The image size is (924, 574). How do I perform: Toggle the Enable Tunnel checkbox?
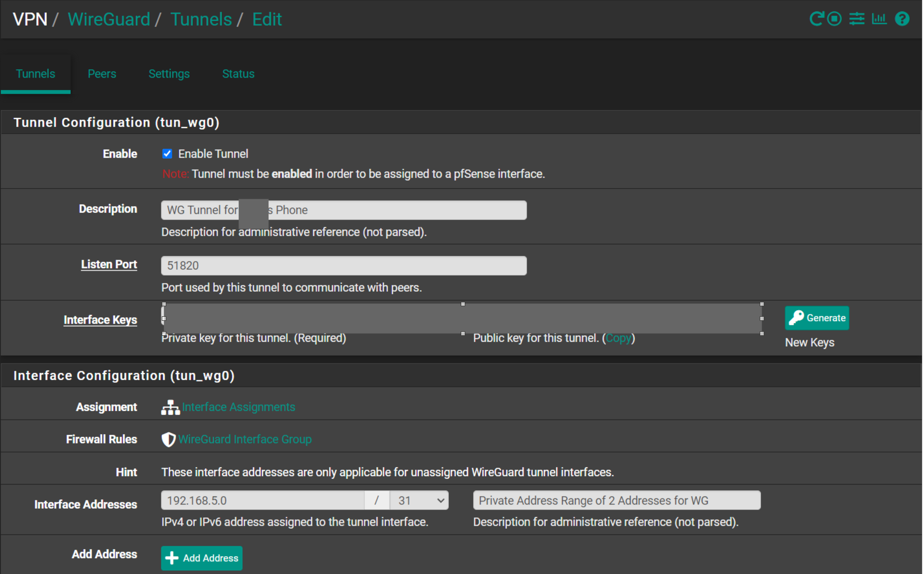coord(167,154)
